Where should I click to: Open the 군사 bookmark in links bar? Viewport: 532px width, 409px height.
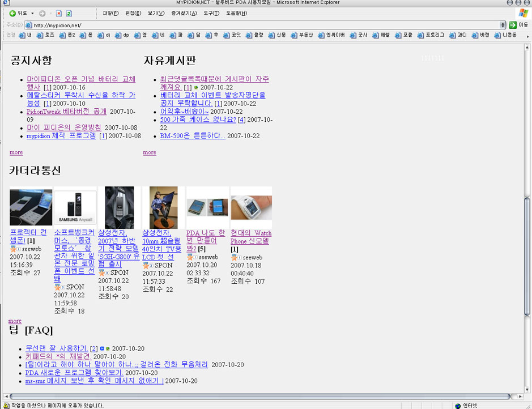[x=359, y=35]
